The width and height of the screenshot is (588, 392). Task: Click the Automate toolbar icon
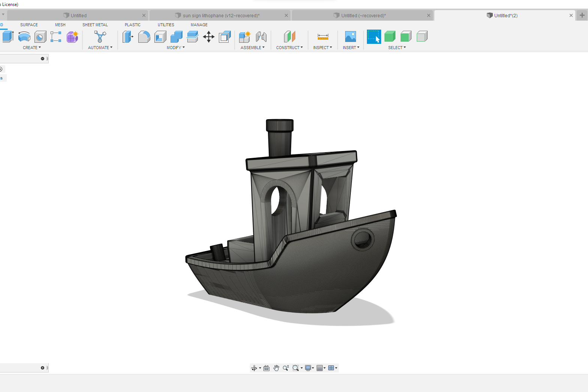(x=100, y=37)
